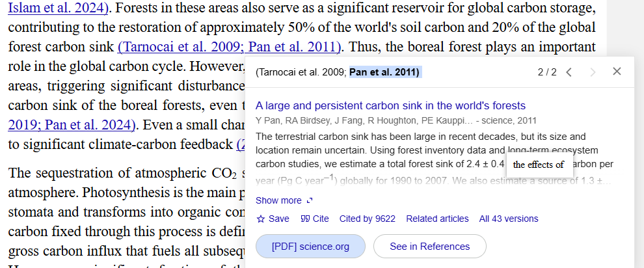
Task: Click the '2 / 2' citation counter
Action: 547,72
